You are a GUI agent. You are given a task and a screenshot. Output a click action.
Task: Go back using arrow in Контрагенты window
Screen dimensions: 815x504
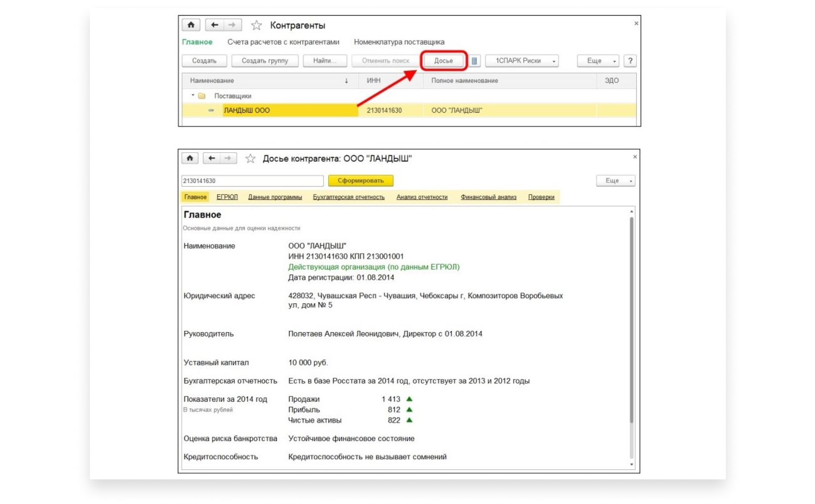[214, 25]
